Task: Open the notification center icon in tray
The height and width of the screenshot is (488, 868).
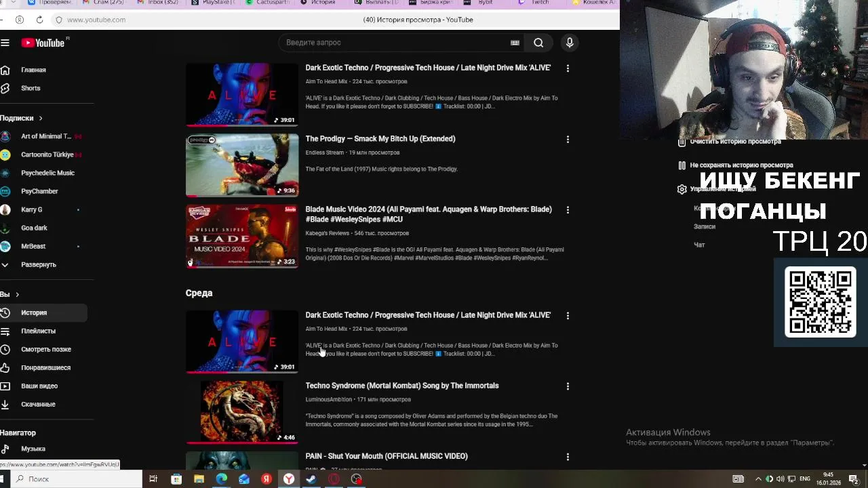Action: pyautogui.click(x=854, y=479)
